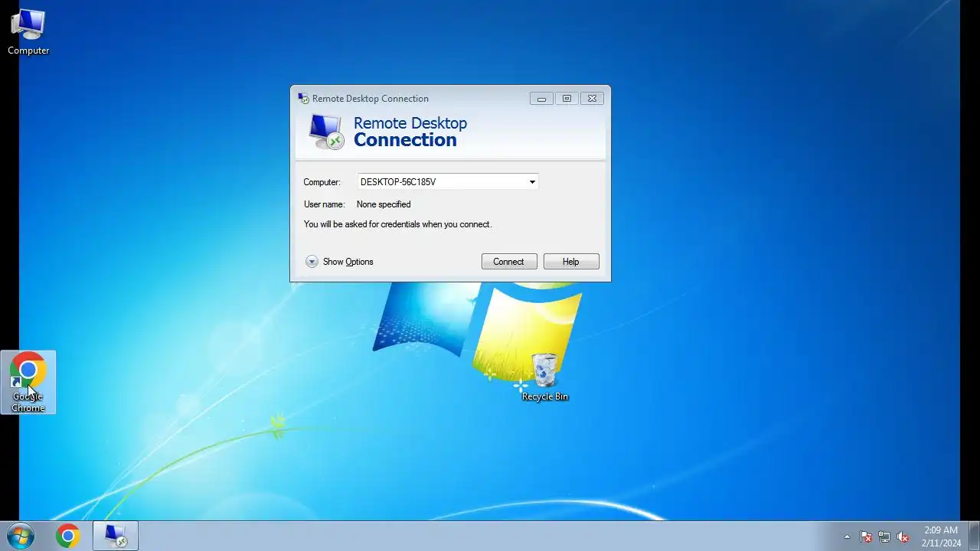
Task: Open the Computer name dropdown arrow
Action: click(532, 182)
